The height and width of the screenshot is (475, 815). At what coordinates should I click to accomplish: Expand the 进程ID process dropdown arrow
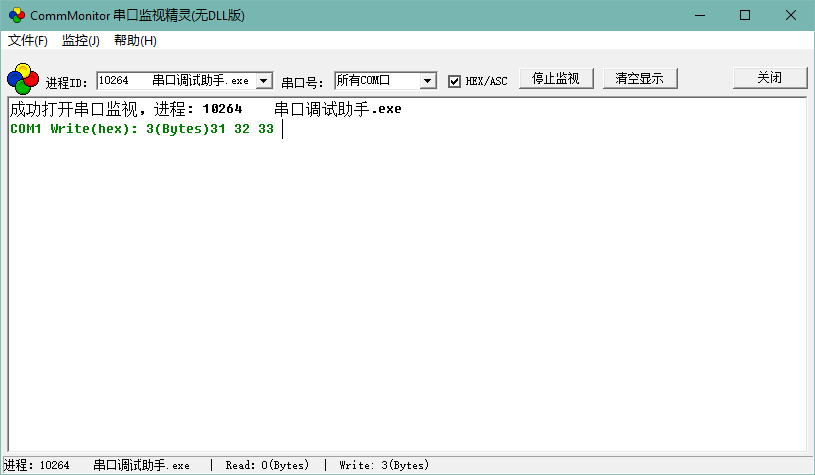264,81
